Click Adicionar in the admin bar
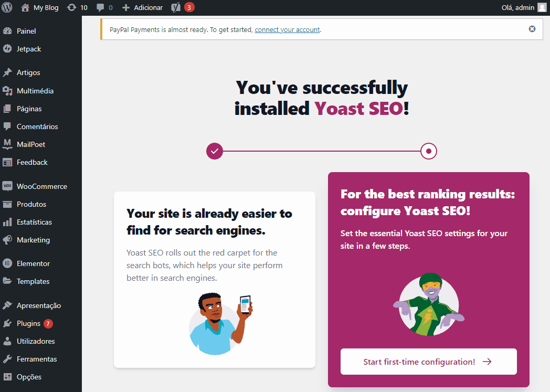Screen dimensions: 550x392 coord(148,8)
